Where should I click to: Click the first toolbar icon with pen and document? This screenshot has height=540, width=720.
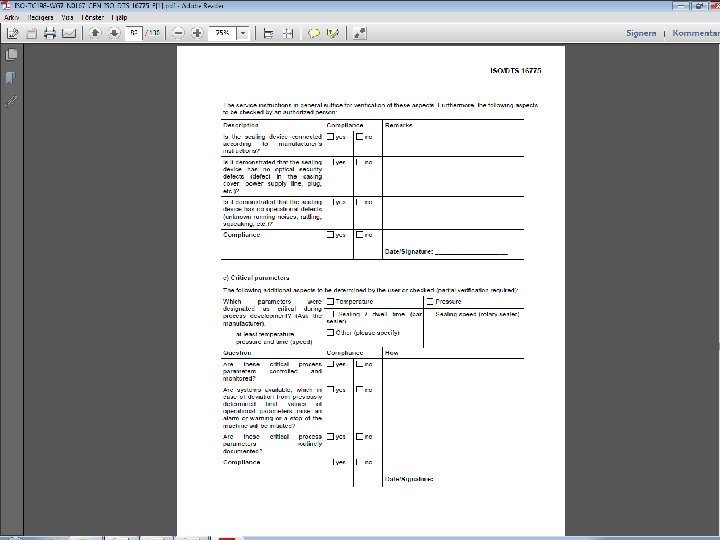point(13,33)
